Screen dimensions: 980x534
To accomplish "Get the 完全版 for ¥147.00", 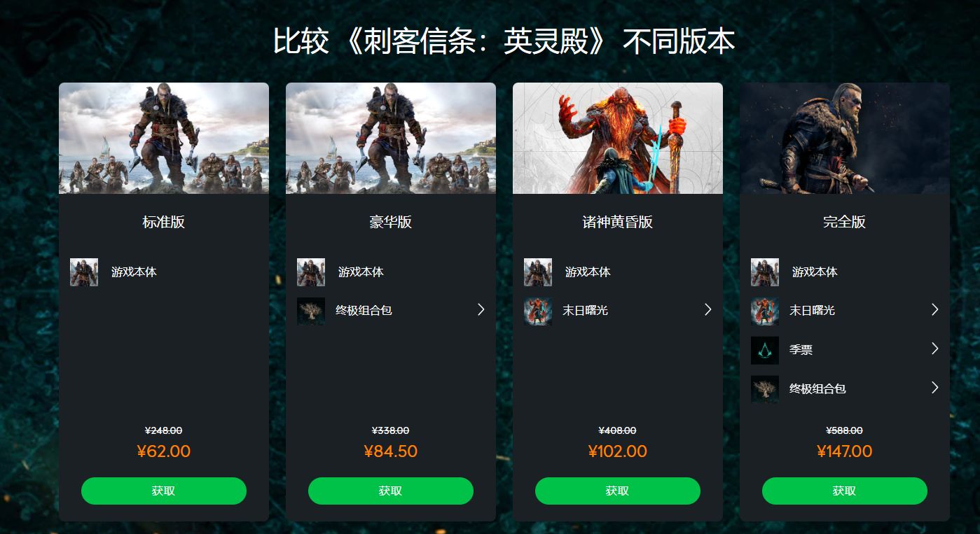I will tap(845, 491).
